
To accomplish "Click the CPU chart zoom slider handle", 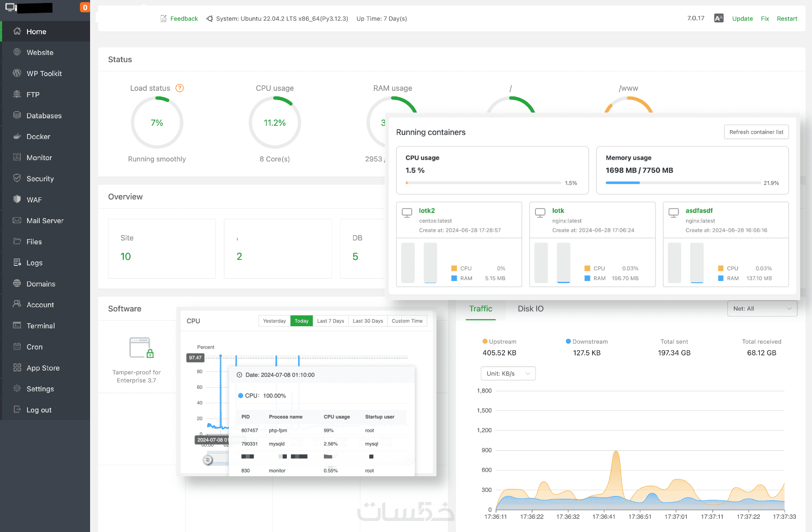I will pyautogui.click(x=208, y=460).
